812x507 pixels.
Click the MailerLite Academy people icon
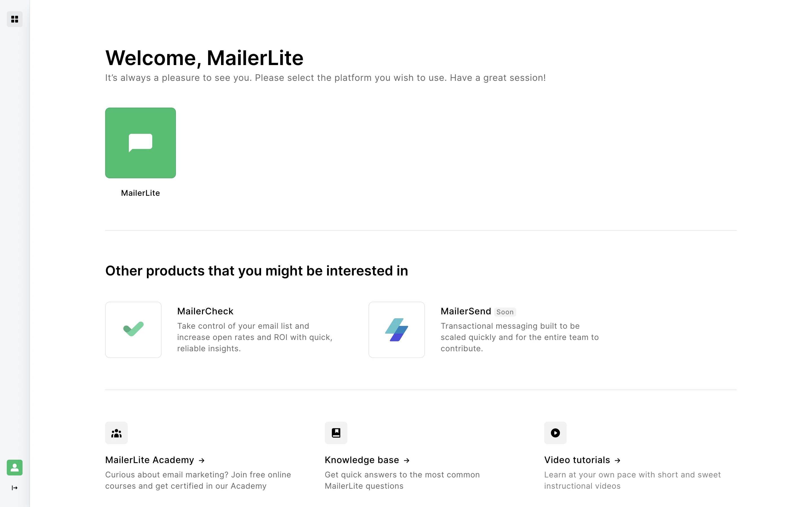point(116,433)
